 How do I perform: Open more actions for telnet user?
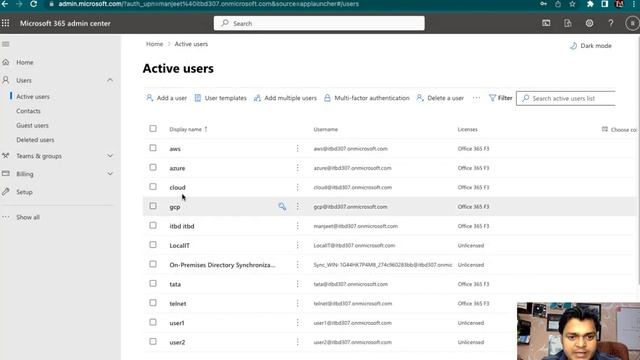click(298, 303)
